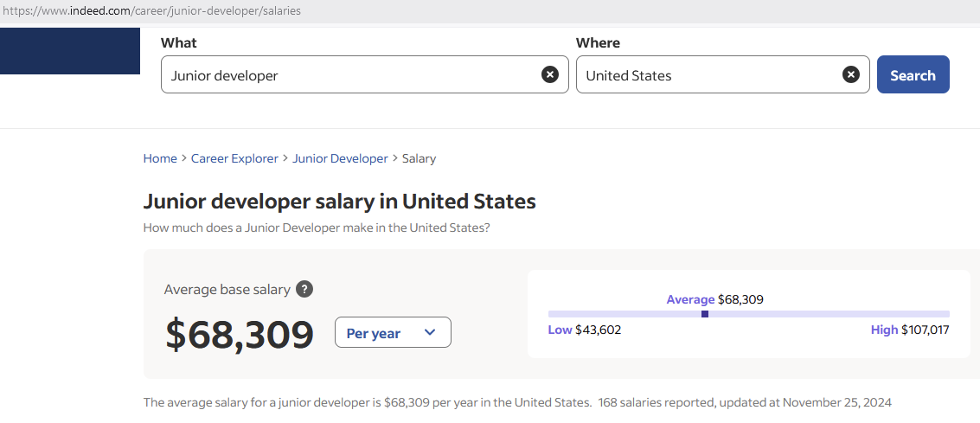This screenshot has width=980, height=423.
Task: Navigate to the Junior Developer breadcrumb
Action: pyautogui.click(x=340, y=158)
